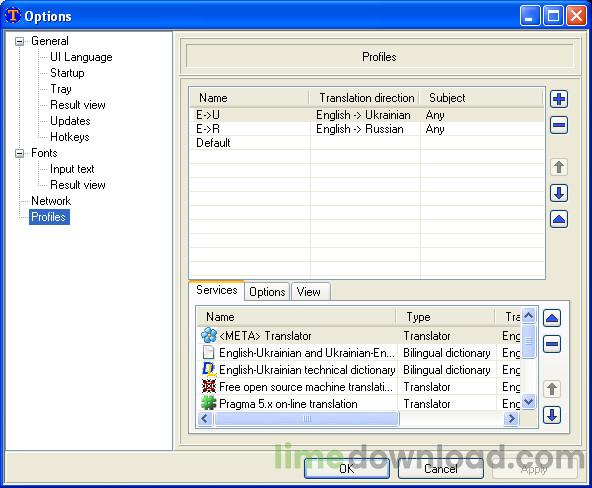Click the services list scroll-down arrow
This screenshot has height=488, width=592.
(x=529, y=402)
